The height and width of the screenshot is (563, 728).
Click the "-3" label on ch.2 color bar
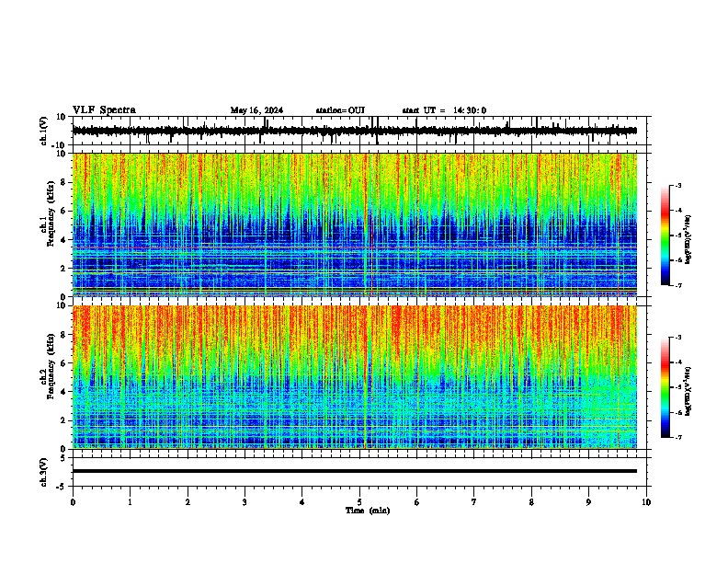677,338
